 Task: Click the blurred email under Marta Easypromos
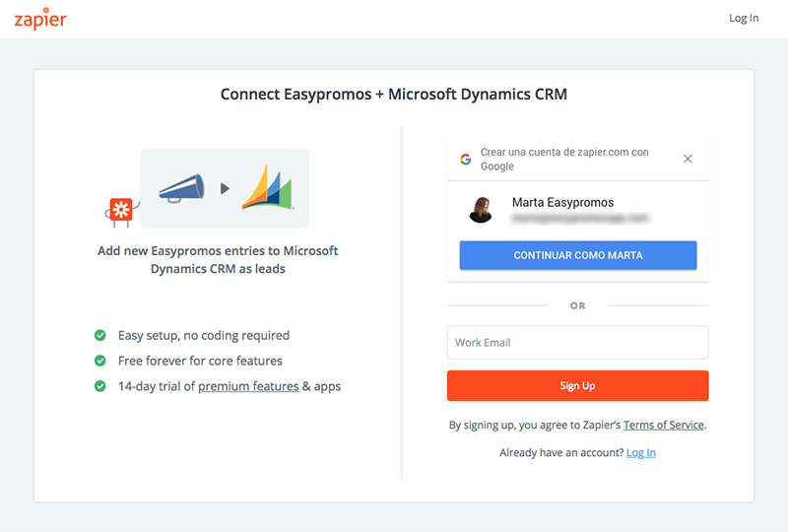coord(580,219)
